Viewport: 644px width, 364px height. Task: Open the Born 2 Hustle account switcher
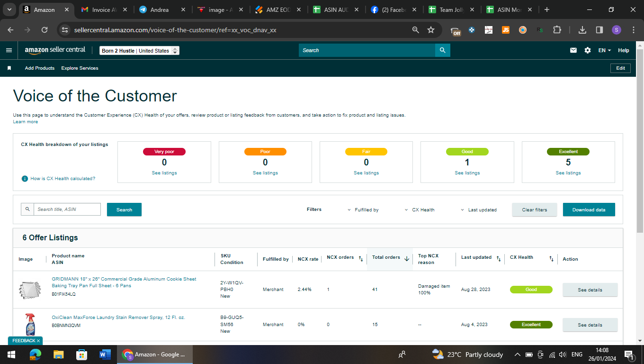140,51
